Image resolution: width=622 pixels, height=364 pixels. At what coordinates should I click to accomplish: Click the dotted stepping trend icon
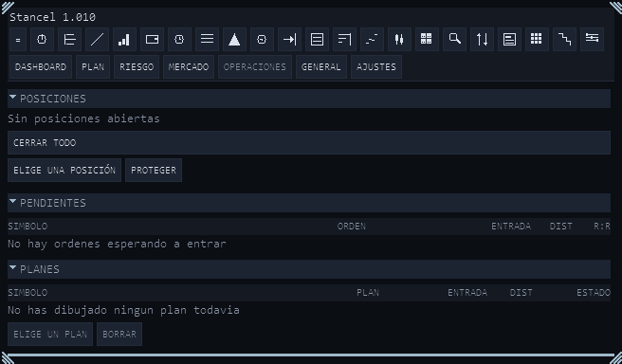coord(372,40)
